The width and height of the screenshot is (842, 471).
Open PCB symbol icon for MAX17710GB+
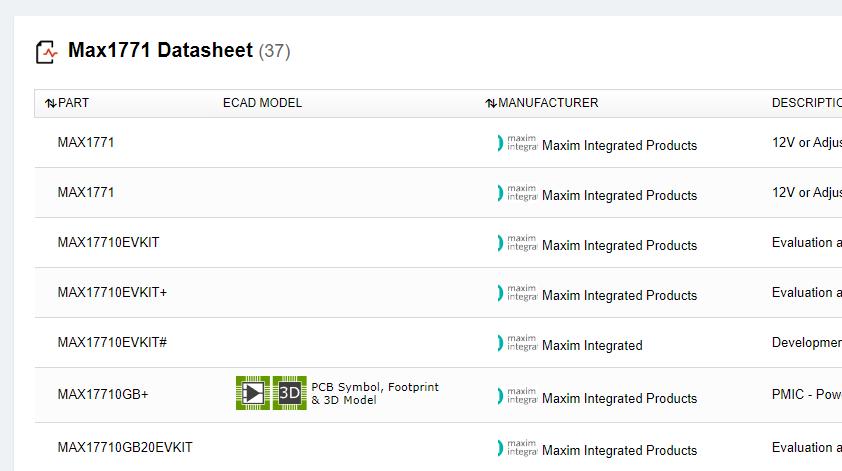point(253,393)
